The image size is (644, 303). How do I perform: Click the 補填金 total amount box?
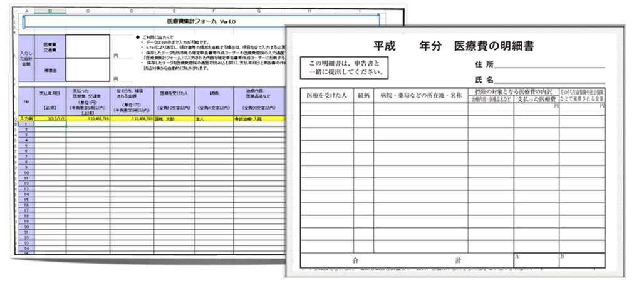(88, 69)
